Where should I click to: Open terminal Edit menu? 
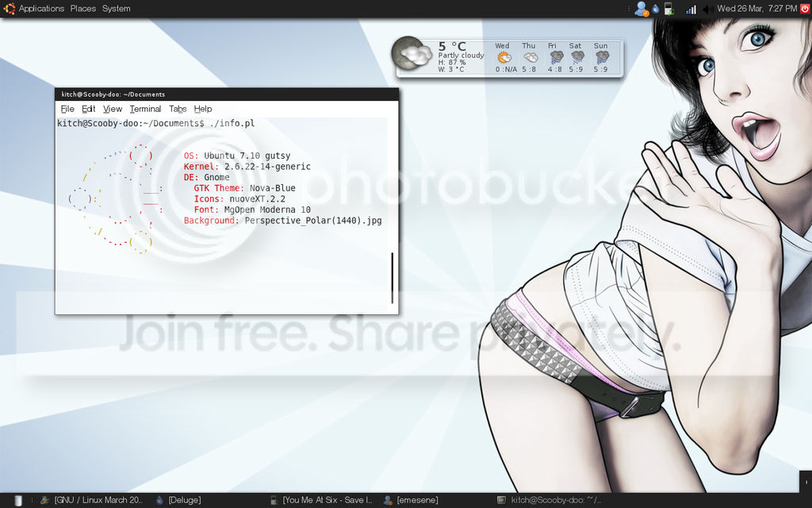pyautogui.click(x=89, y=109)
